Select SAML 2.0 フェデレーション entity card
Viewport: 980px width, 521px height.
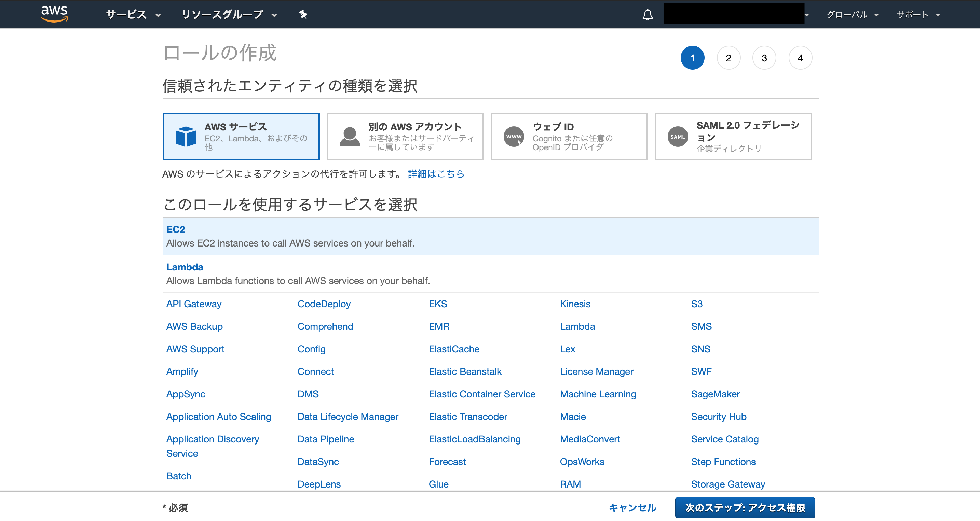coord(733,137)
